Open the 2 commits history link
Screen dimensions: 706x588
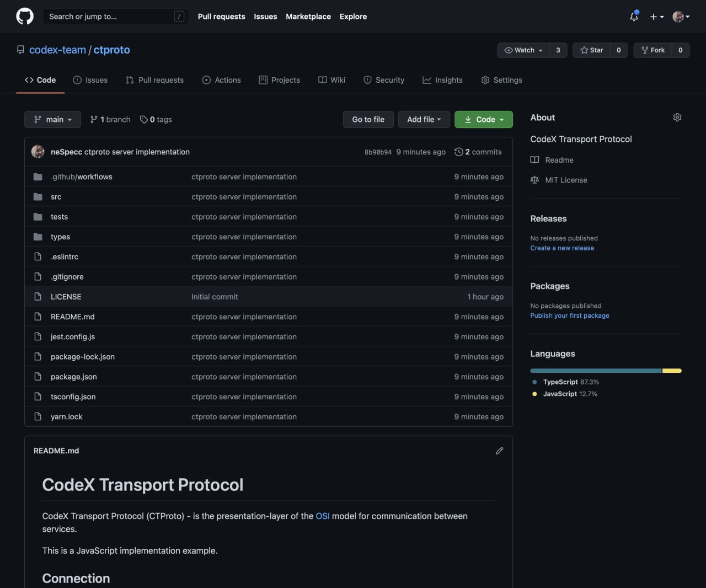coord(478,152)
